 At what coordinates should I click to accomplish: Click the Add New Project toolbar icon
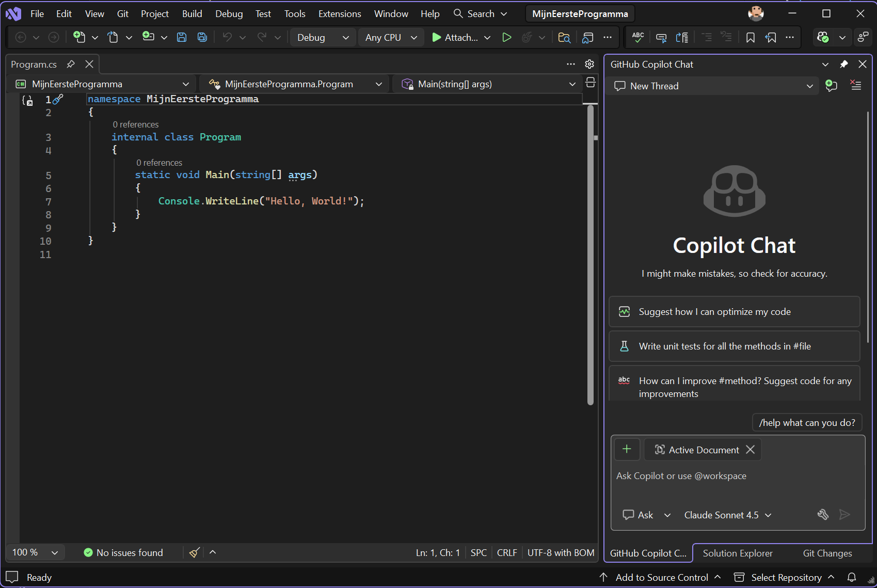point(148,37)
